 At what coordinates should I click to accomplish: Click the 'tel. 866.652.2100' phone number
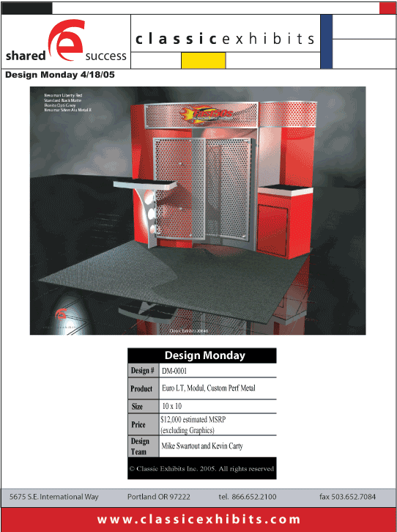click(x=248, y=497)
